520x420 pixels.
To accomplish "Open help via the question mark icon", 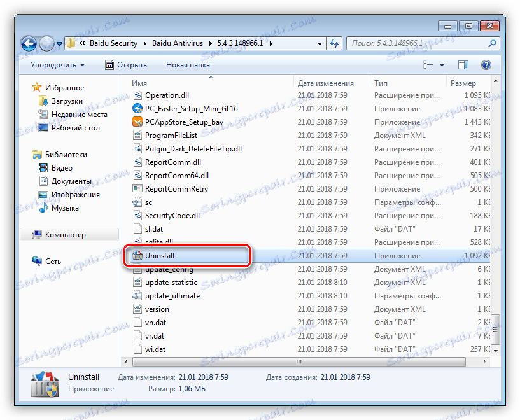I will 486,65.
